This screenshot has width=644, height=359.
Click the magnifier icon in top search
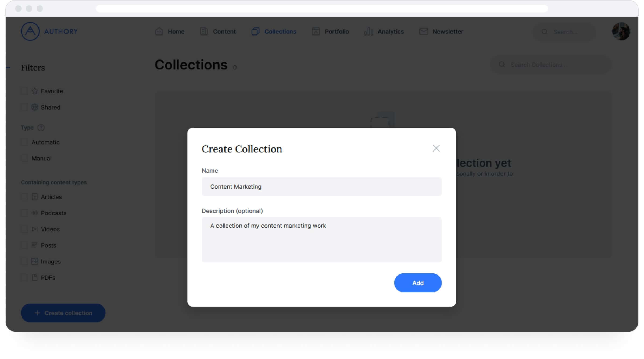[545, 32]
